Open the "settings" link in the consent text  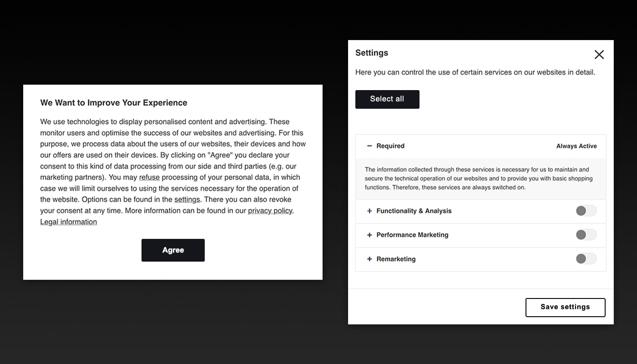187,200
